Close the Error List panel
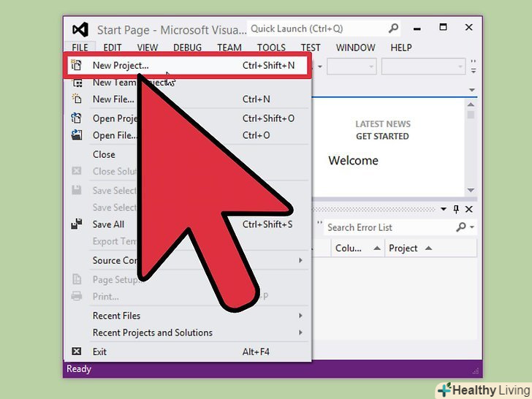532x399 pixels. coord(469,209)
